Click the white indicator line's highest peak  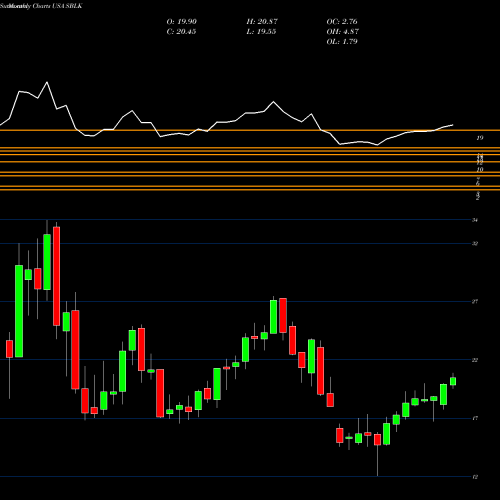(x=47, y=82)
